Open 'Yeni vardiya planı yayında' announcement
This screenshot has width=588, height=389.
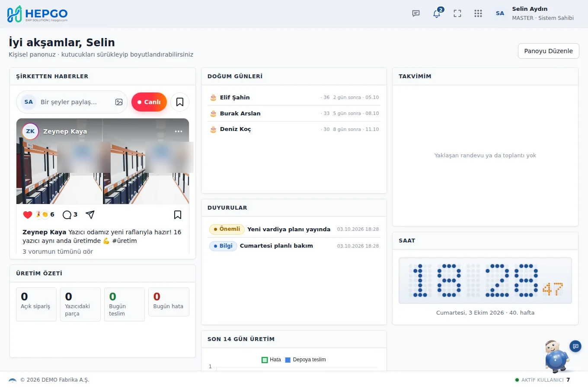tap(294, 229)
